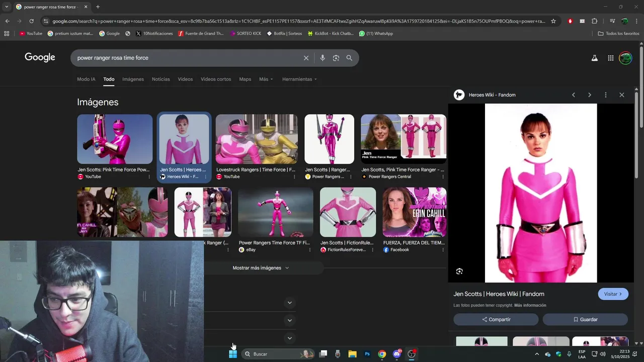This screenshot has width=644, height=362.
Task: Open options for Jen Scotts YouTube result
Action: click(149, 177)
